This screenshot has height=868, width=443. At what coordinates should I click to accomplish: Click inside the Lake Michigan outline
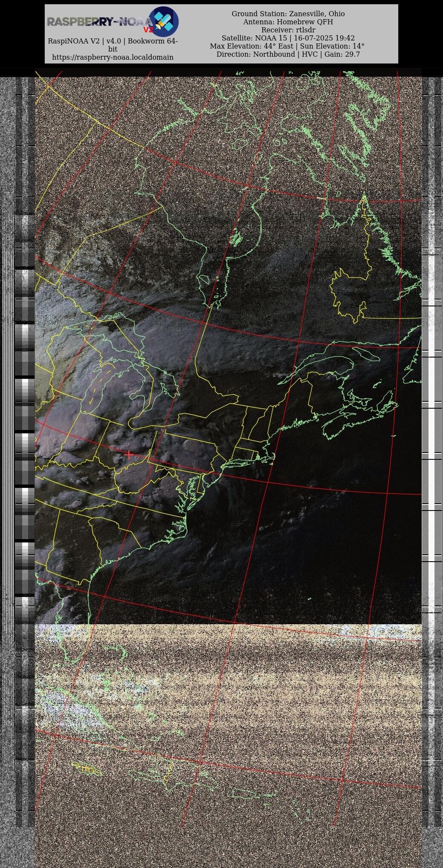(x=99, y=386)
